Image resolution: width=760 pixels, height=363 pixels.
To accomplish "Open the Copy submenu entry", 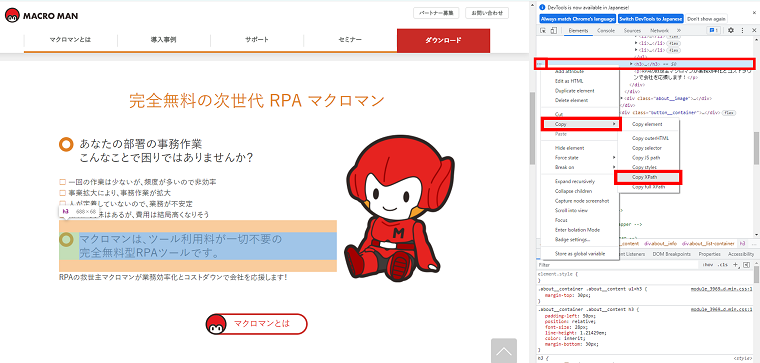I will coord(581,125).
